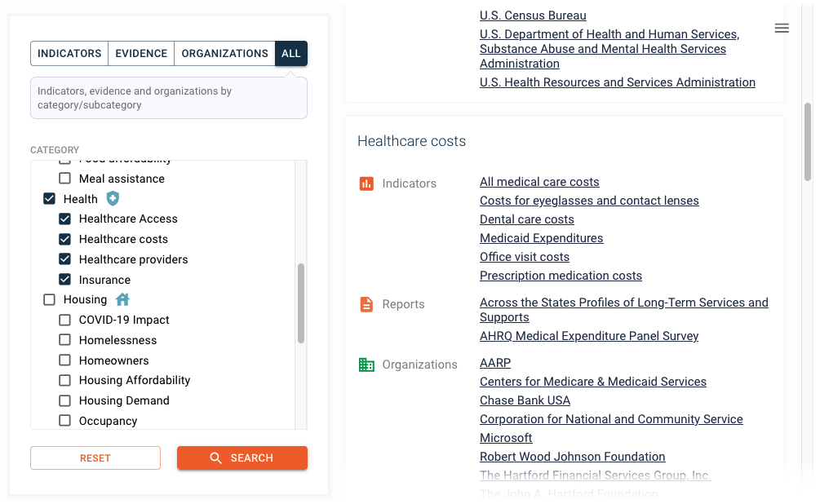Open Corporation for National and Community Service
Screen dimensions: 820x504
(x=611, y=419)
